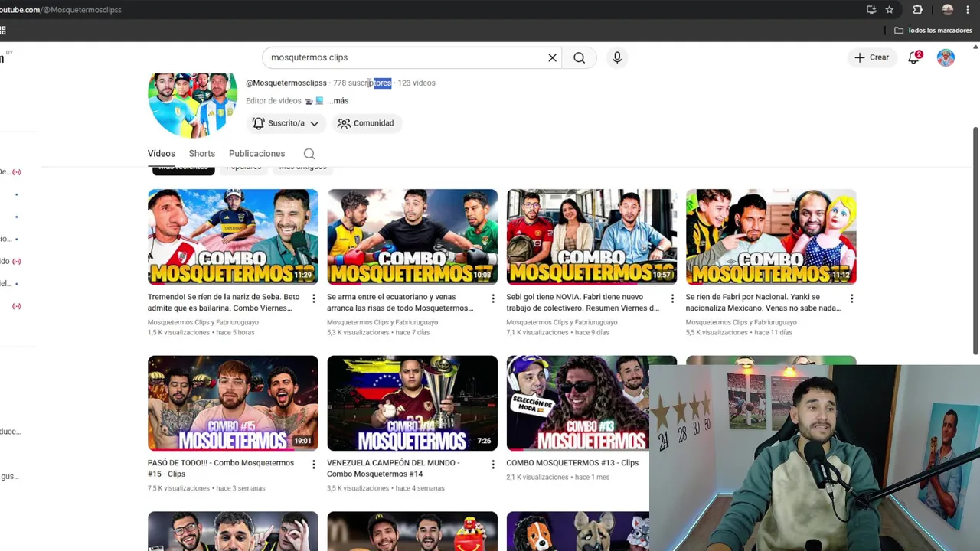The width and height of the screenshot is (980, 551).
Task: Expand channel description with '...más'
Action: pyautogui.click(x=338, y=101)
